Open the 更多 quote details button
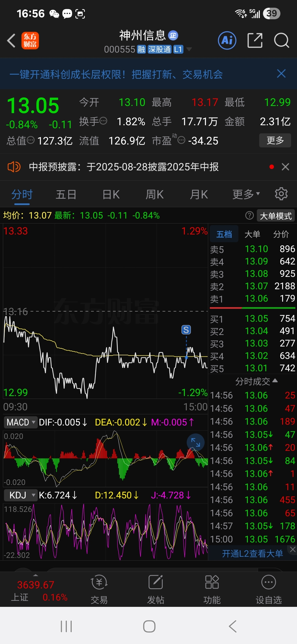 (275, 140)
